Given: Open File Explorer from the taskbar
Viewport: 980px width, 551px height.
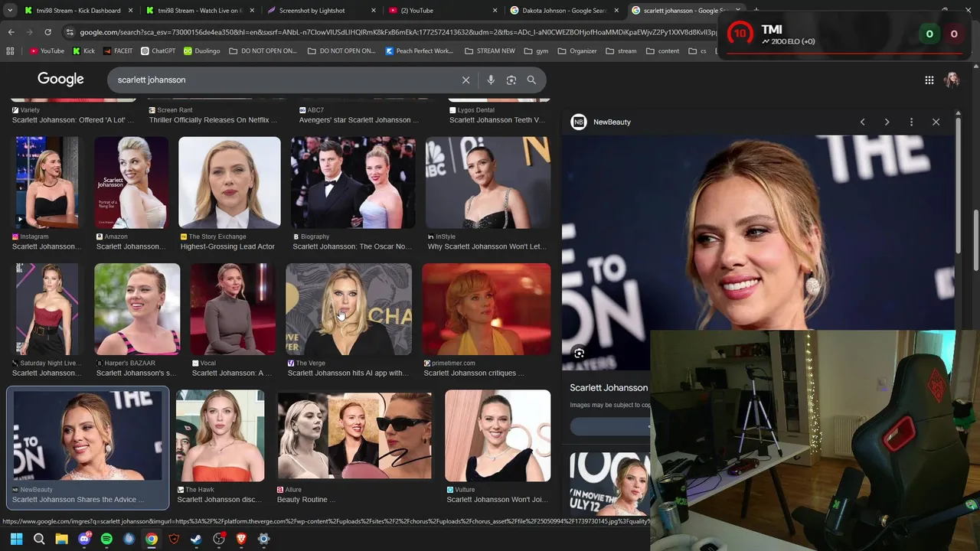Looking at the screenshot, I should [61, 539].
